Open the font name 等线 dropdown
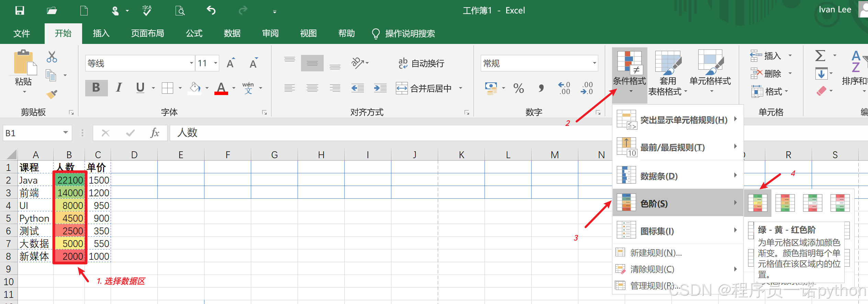The image size is (868, 304). coord(191,63)
